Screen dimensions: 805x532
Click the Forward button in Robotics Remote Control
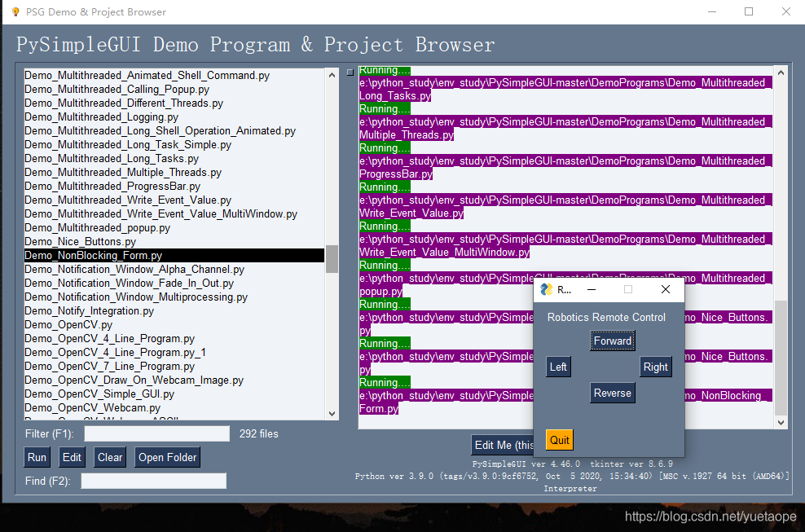pyautogui.click(x=613, y=341)
